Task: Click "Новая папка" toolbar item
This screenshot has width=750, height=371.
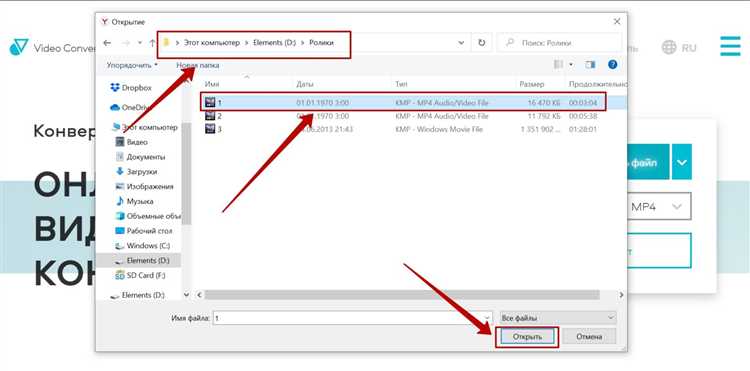Action: click(x=198, y=65)
